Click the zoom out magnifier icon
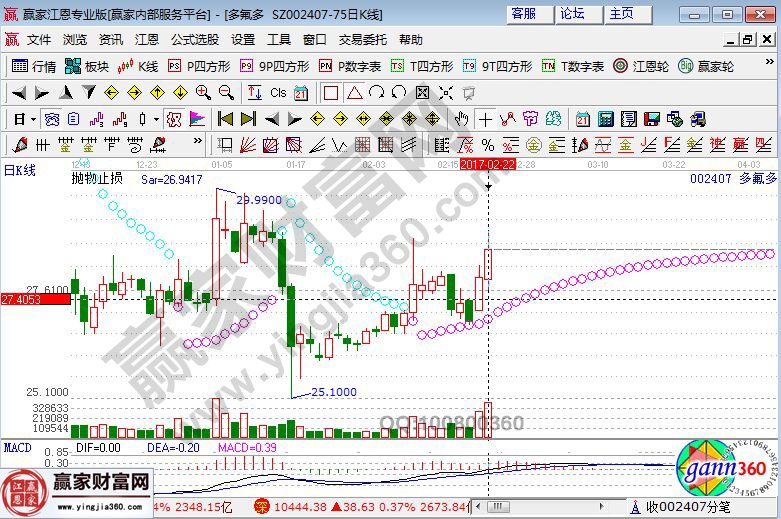This screenshot has width=781, height=519. click(225, 92)
